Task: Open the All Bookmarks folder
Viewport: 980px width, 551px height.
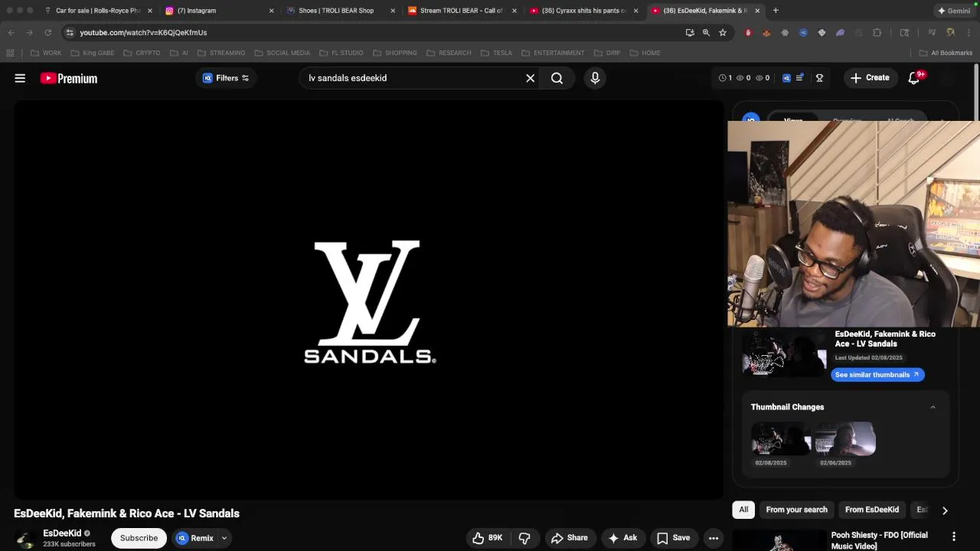Action: 946,53
